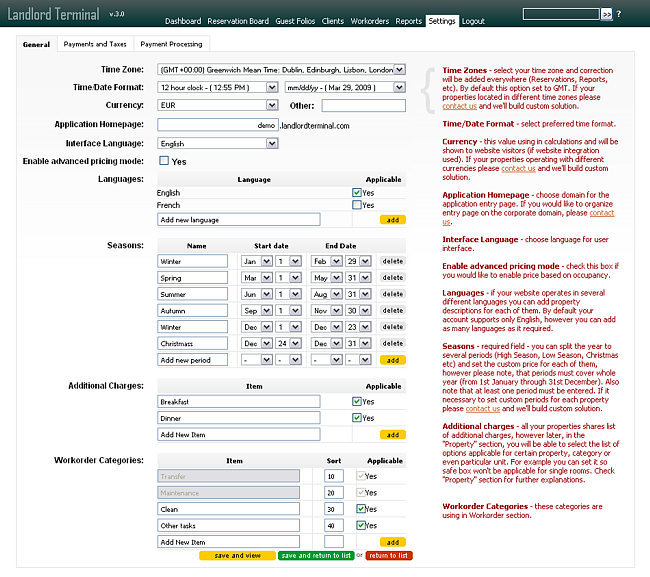Click Add new language input field

point(239,220)
